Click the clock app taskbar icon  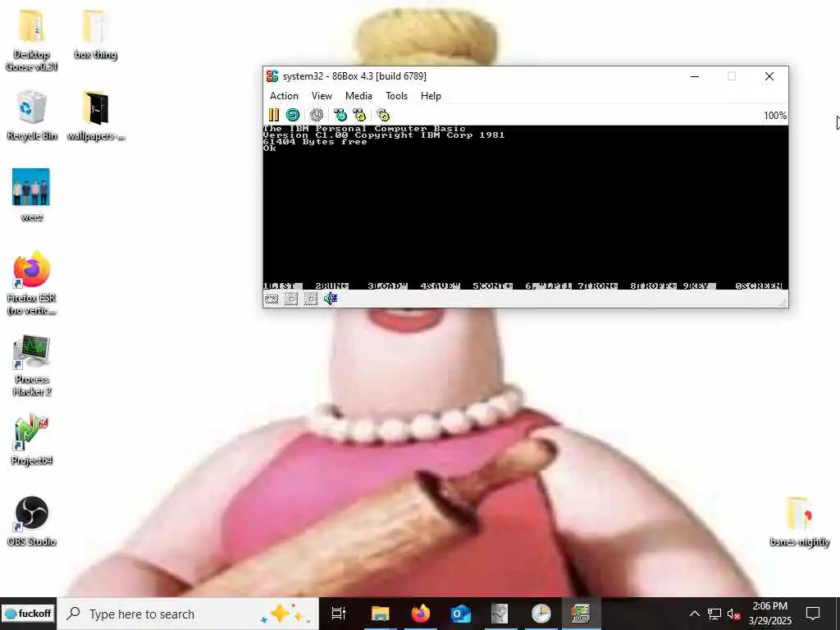541,614
